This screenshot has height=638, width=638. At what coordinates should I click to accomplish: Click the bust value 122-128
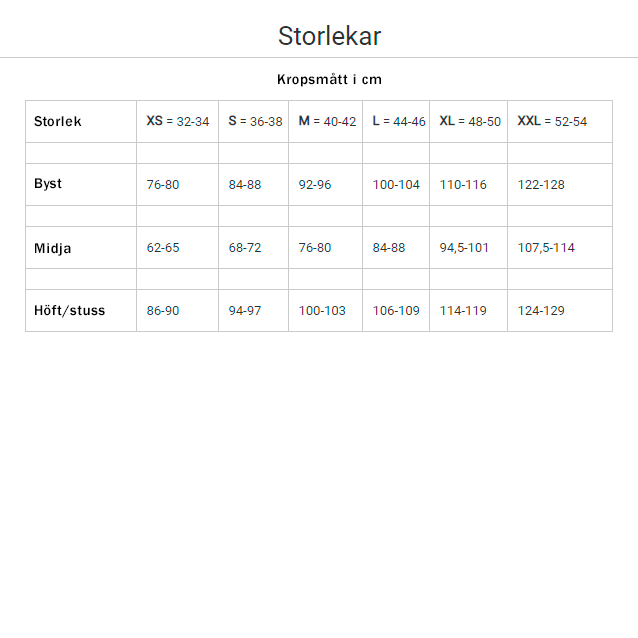click(541, 185)
